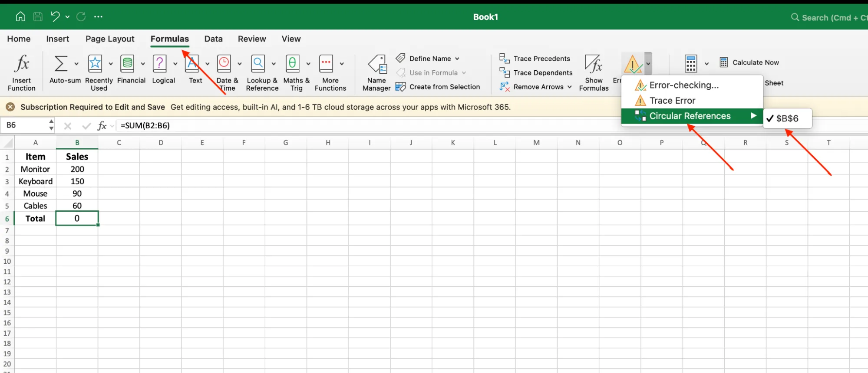Choose Trace Error menu item
The image size is (868, 373).
[692, 101]
